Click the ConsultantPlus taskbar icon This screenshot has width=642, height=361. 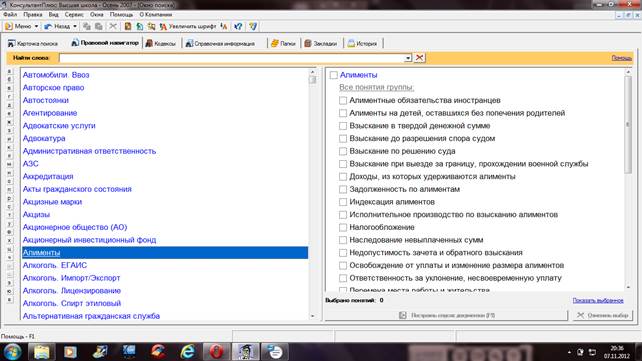[x=246, y=352]
